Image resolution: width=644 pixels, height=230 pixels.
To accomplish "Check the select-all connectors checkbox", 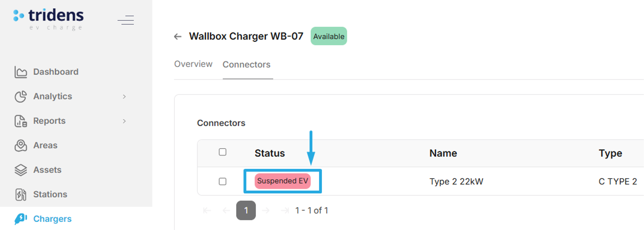I will click(223, 152).
